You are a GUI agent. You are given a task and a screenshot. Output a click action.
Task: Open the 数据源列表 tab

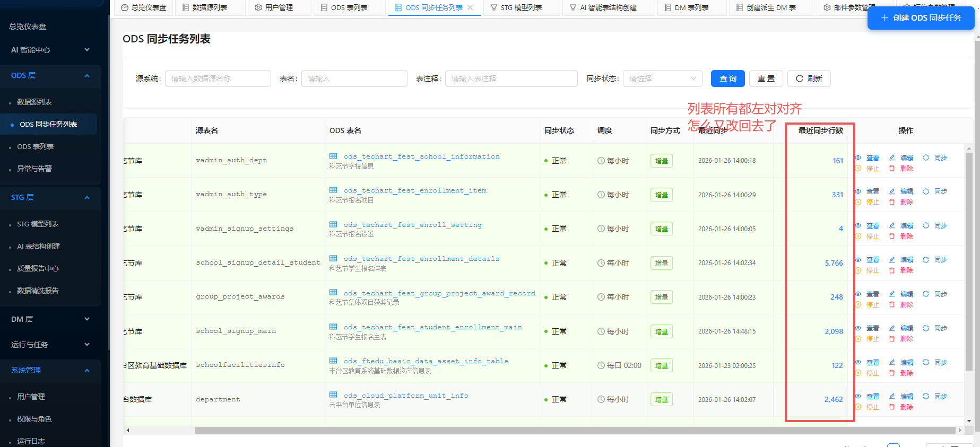tap(210, 7)
